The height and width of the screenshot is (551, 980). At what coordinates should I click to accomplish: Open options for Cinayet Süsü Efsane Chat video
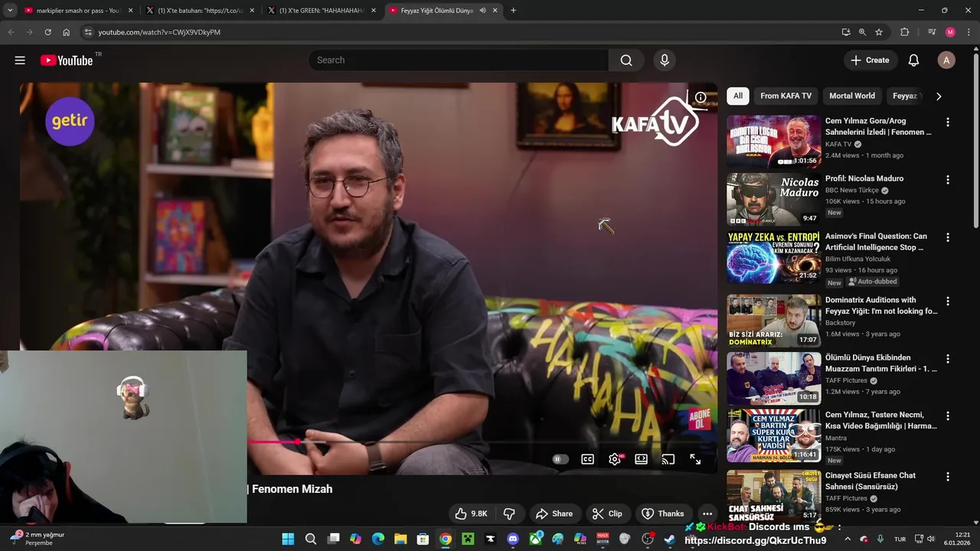948,477
